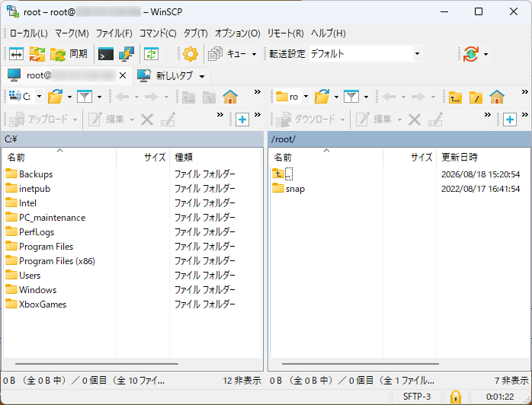The image size is (532, 405).
Task: Click the Synchronize (同期) button
Action: click(x=69, y=54)
